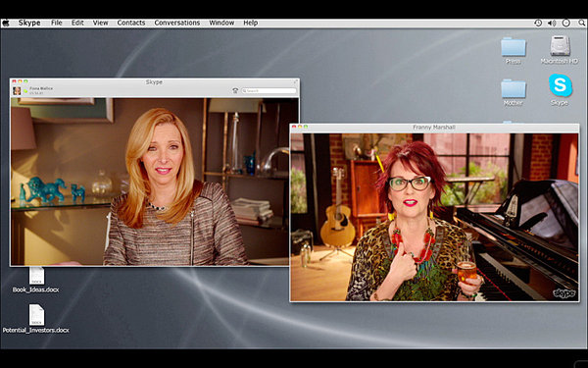Viewport: 588px width, 368px height.
Task: Click the circular clock icon in menu bar
Action: click(x=566, y=23)
